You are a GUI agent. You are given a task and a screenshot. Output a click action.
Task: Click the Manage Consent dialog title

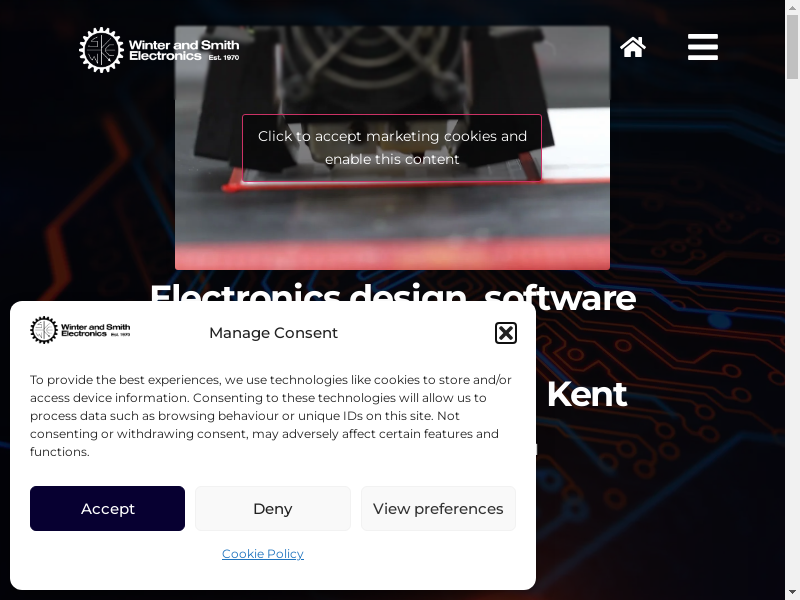pyautogui.click(x=273, y=333)
